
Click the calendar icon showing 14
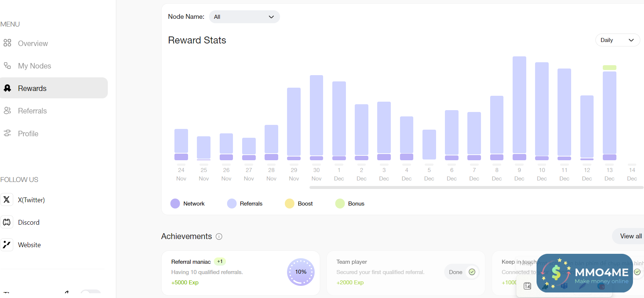527,286
